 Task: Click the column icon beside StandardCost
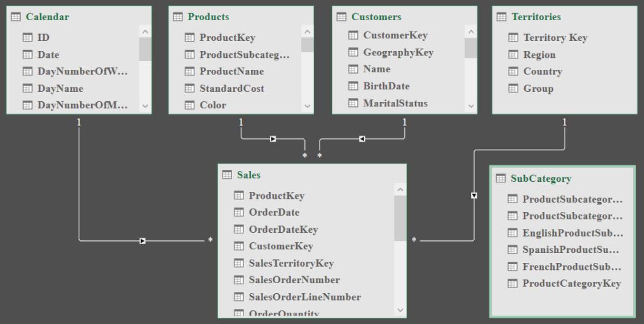click(x=189, y=89)
